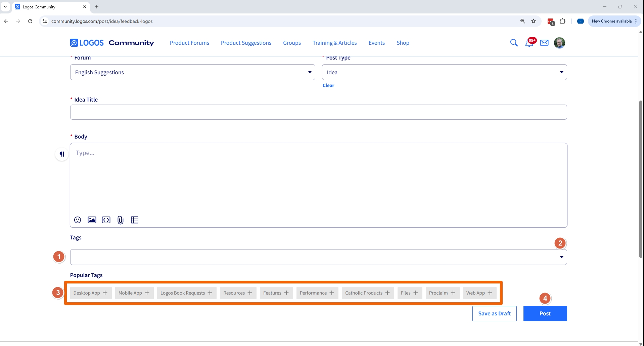Focus the Idea Title field

pyautogui.click(x=318, y=112)
